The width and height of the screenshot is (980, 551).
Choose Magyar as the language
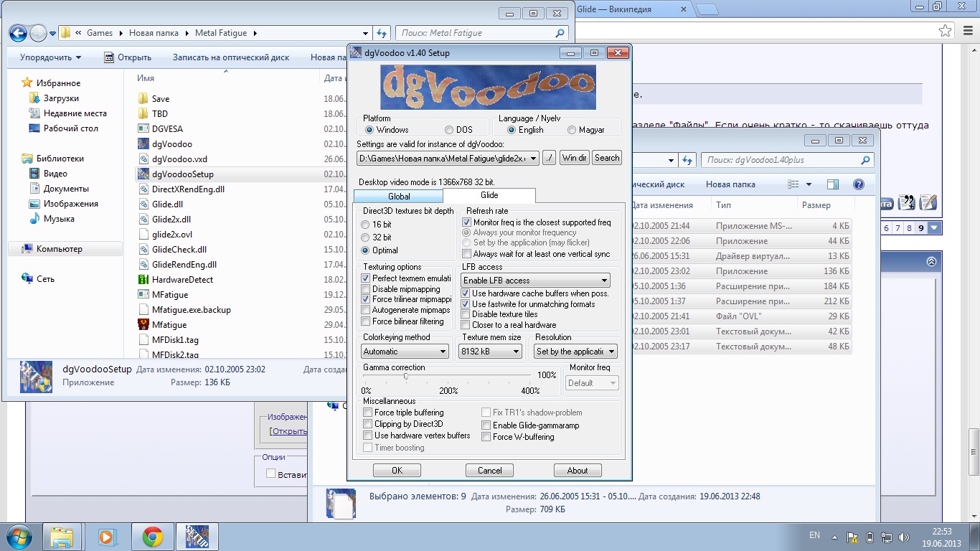coord(572,130)
